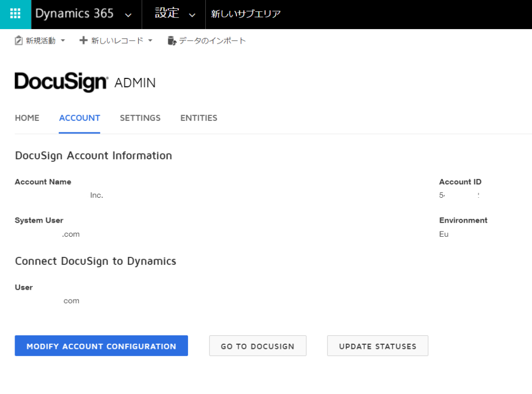Click Modify Account Configuration button

101,346
